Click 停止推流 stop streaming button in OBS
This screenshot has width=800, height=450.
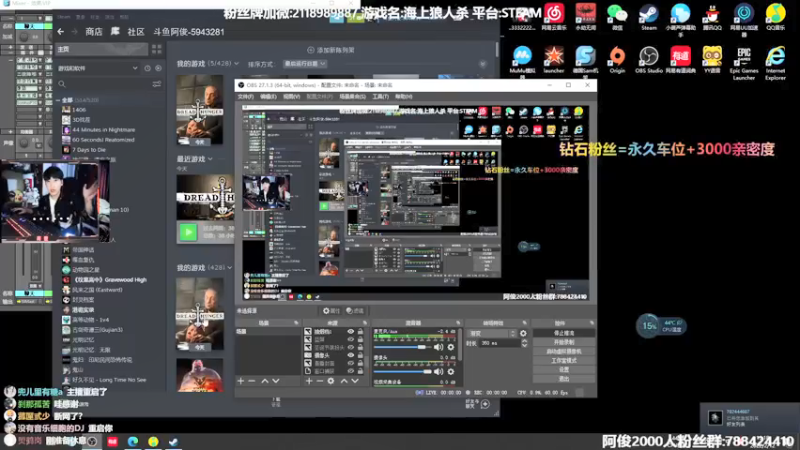click(x=563, y=333)
